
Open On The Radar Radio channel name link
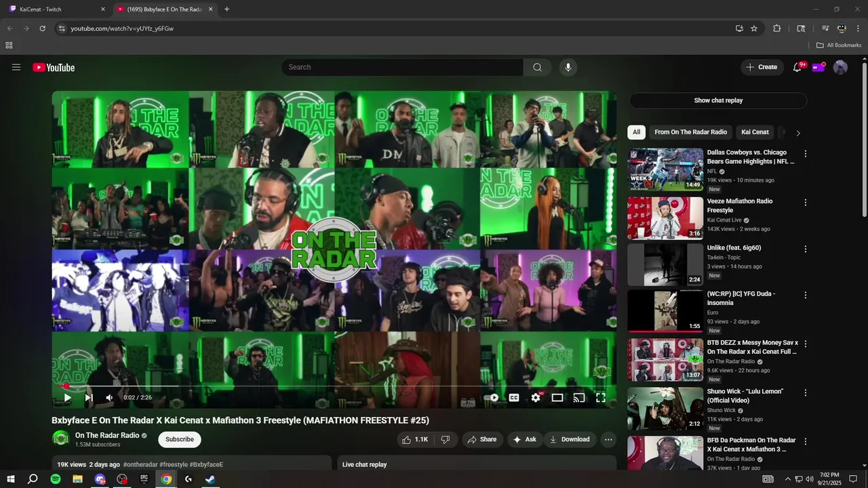107,435
